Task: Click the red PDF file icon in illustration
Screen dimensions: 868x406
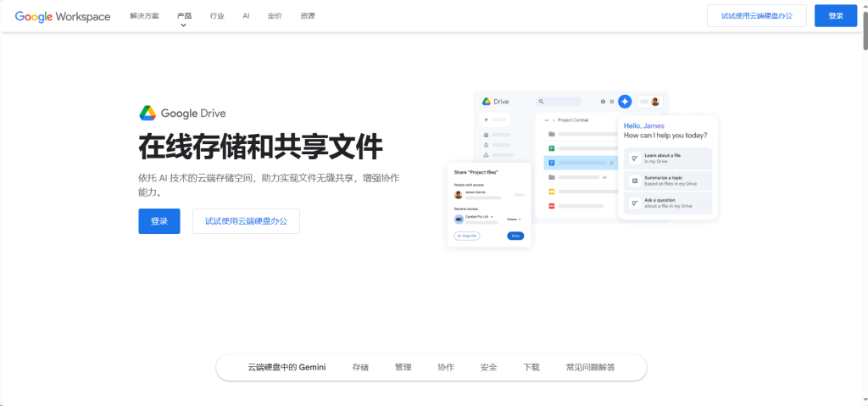Action: (551, 205)
